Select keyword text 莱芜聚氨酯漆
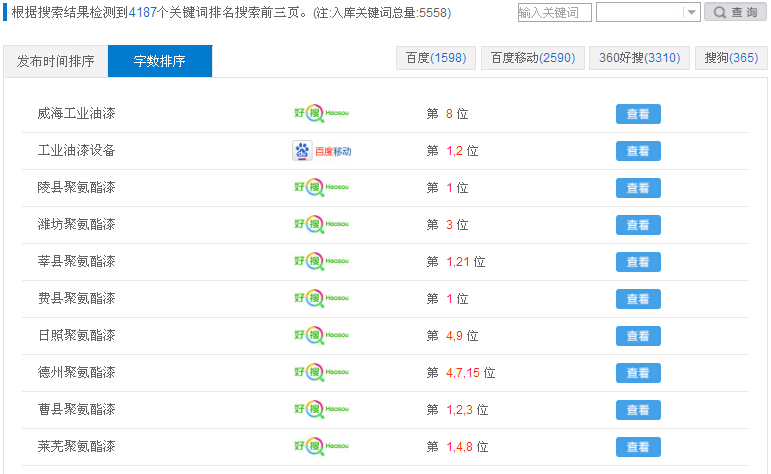The image size is (771, 474). (77, 446)
